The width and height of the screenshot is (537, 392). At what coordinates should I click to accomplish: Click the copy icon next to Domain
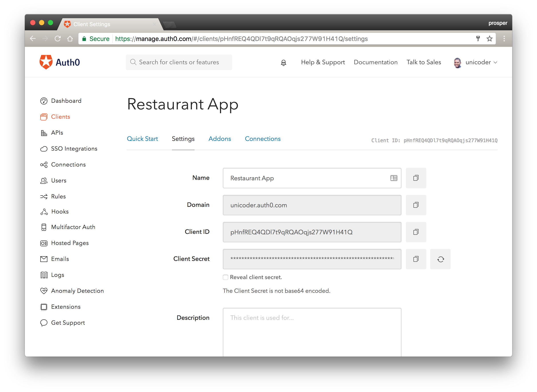pyautogui.click(x=416, y=205)
